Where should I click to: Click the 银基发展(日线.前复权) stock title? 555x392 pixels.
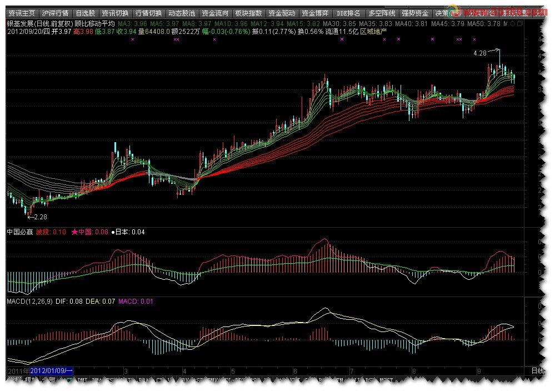click(x=40, y=24)
